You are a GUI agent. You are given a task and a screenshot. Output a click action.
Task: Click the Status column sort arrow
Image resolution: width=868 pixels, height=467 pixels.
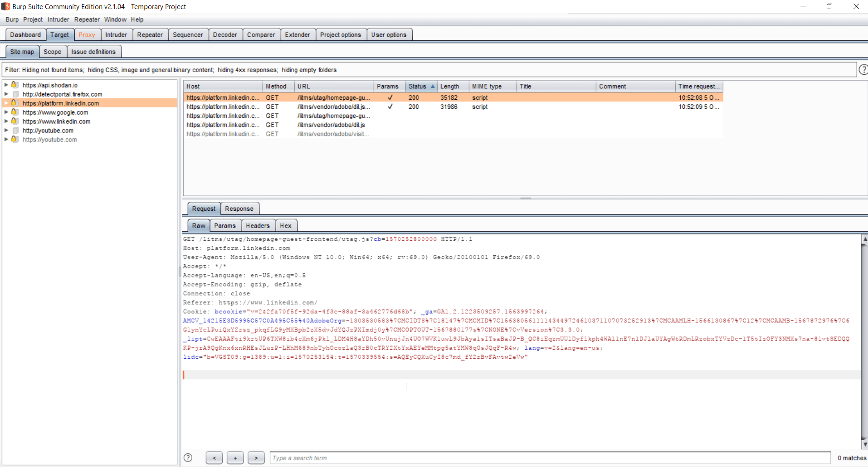(433, 86)
